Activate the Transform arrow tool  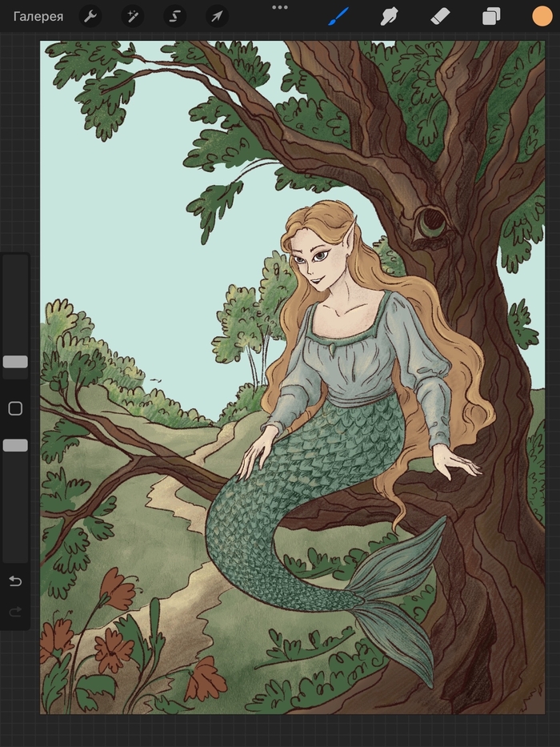click(216, 16)
